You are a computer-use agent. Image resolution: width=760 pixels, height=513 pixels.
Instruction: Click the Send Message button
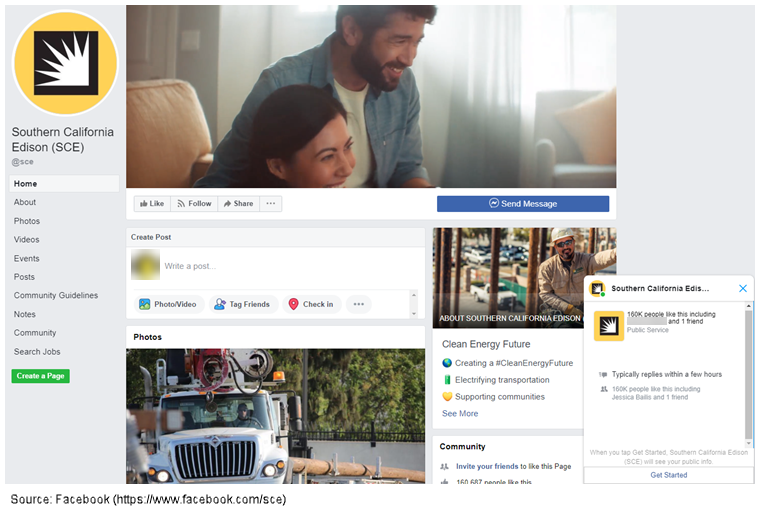coord(523,204)
